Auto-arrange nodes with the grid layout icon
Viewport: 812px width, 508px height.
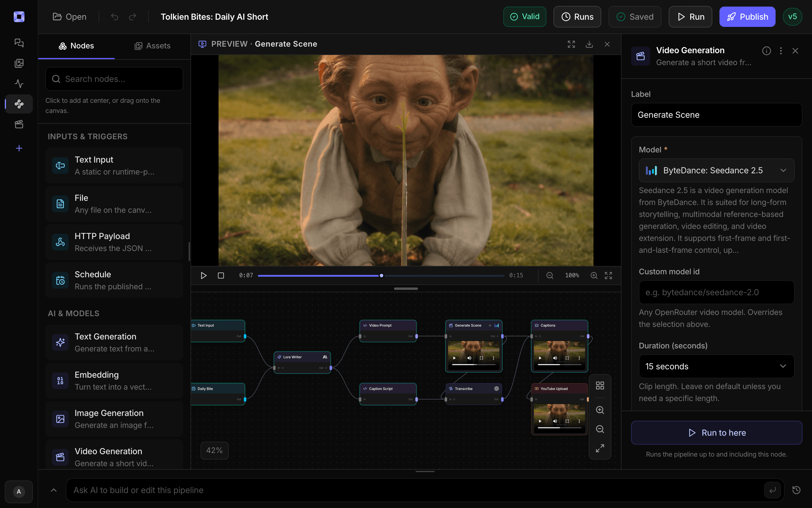click(x=600, y=385)
